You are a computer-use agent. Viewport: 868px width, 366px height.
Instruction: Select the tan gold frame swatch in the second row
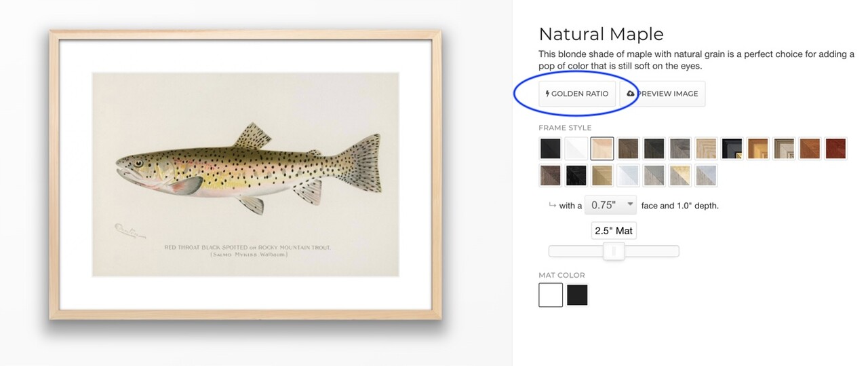click(602, 176)
